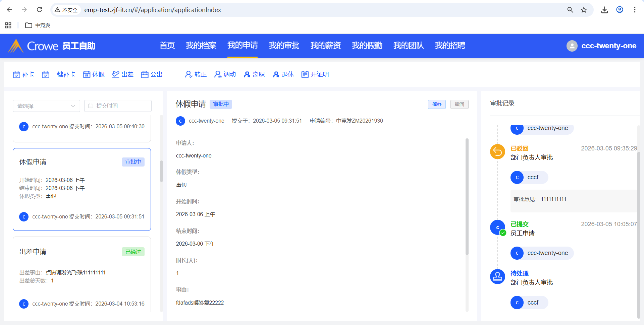Click the timestamp 2026-03-05 09:35:29
The width and height of the screenshot is (644, 325).
click(x=609, y=148)
